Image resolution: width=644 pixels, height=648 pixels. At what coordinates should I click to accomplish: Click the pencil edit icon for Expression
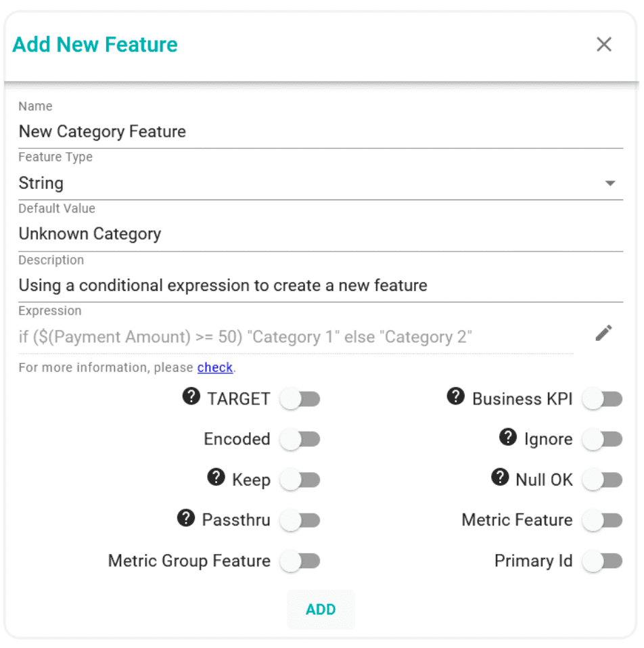coord(603,333)
